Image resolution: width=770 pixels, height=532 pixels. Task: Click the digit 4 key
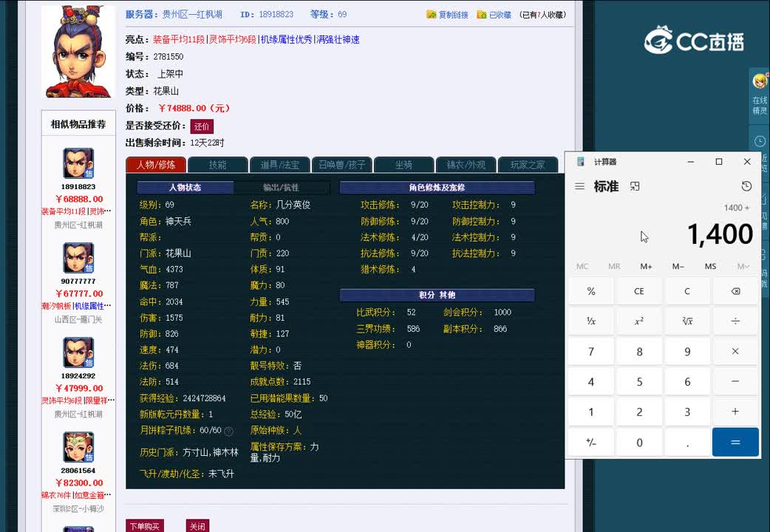pos(591,382)
